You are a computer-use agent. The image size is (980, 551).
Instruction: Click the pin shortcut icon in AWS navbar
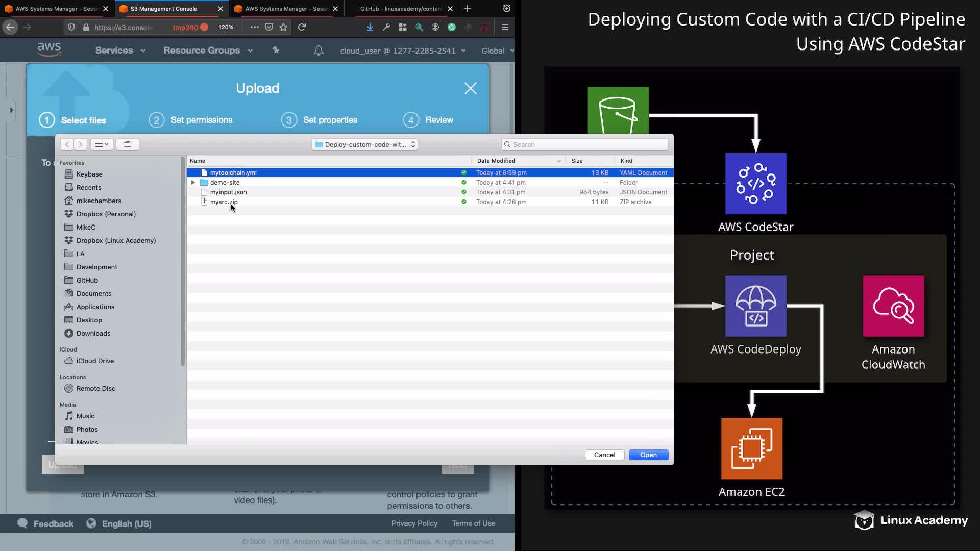click(x=276, y=50)
